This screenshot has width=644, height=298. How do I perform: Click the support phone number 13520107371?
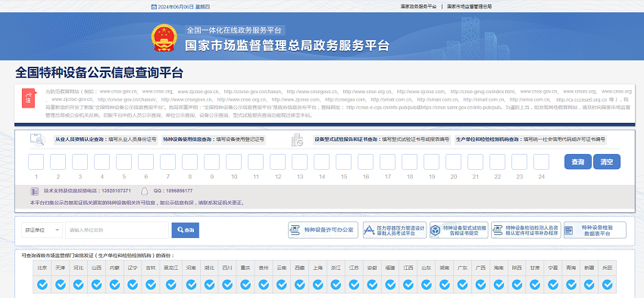115,191
